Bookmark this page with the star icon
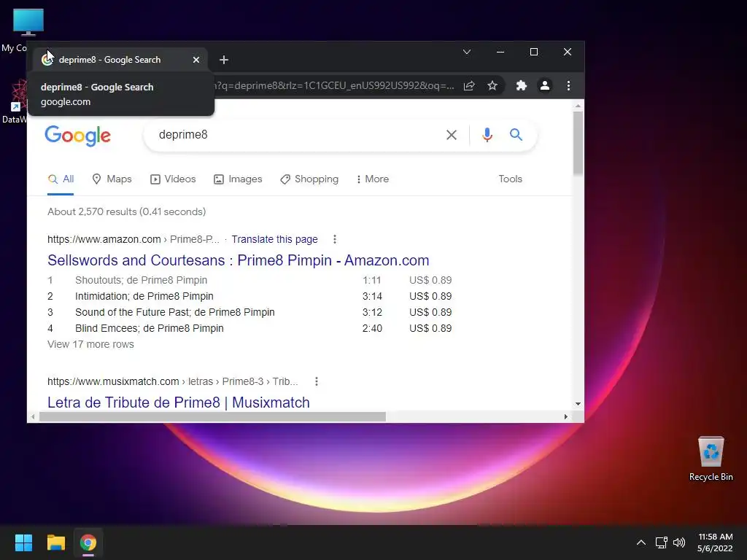 492,86
